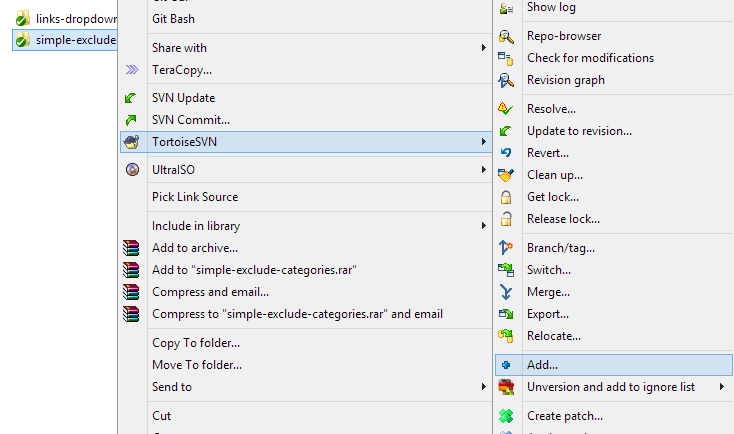Select Revision graph label
This screenshot has width=734, height=434.
coord(565,80)
